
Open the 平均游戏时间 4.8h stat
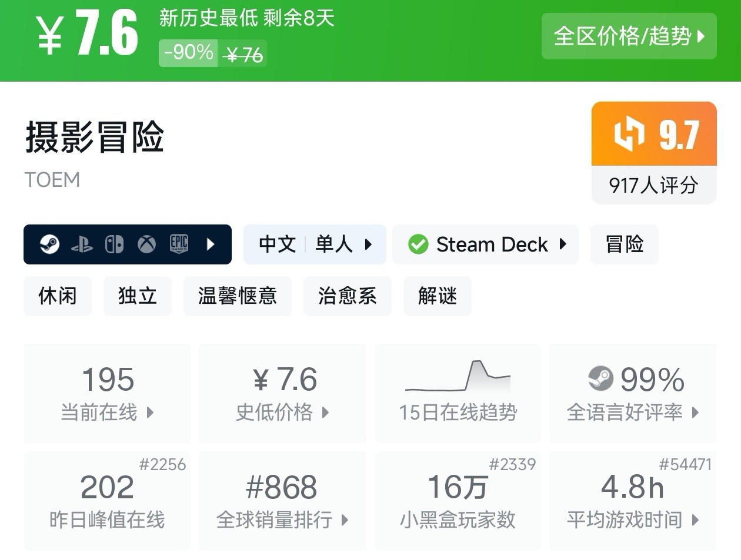633,501
